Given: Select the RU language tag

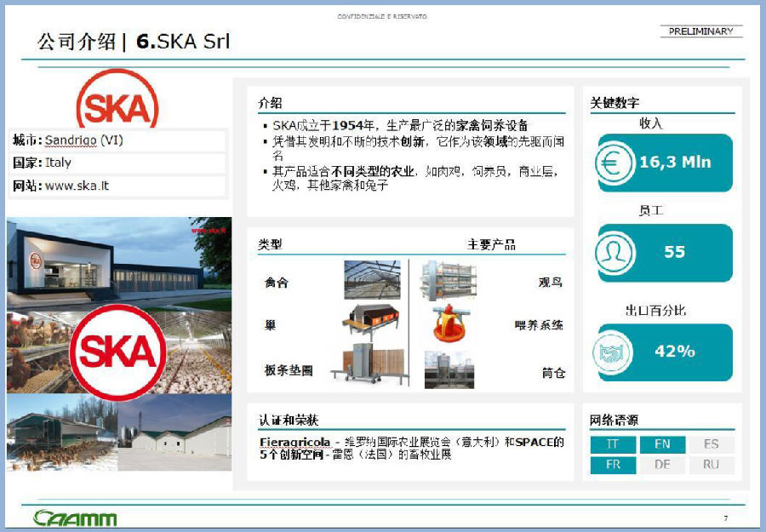Looking at the screenshot, I should click(712, 465).
